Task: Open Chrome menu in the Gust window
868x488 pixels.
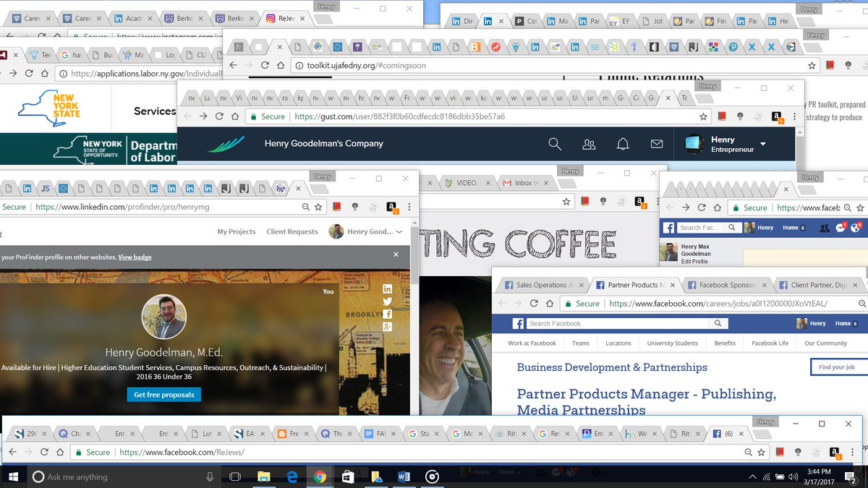Action: [795, 116]
